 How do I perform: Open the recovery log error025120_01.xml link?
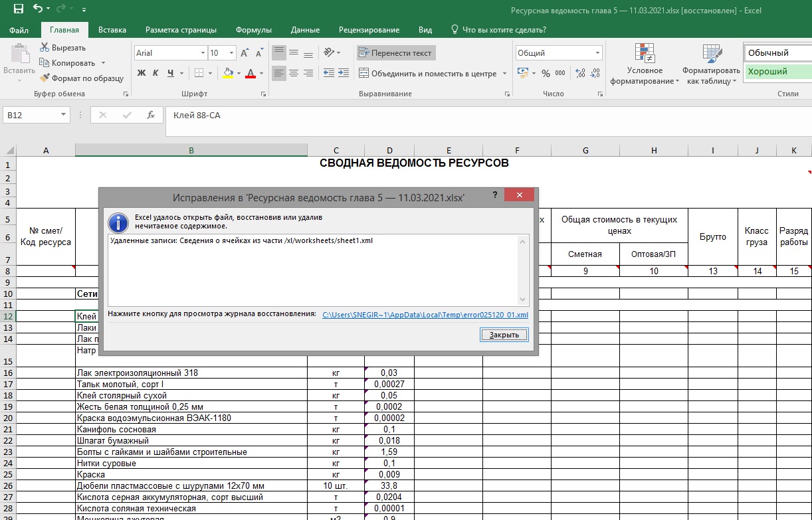pos(425,315)
